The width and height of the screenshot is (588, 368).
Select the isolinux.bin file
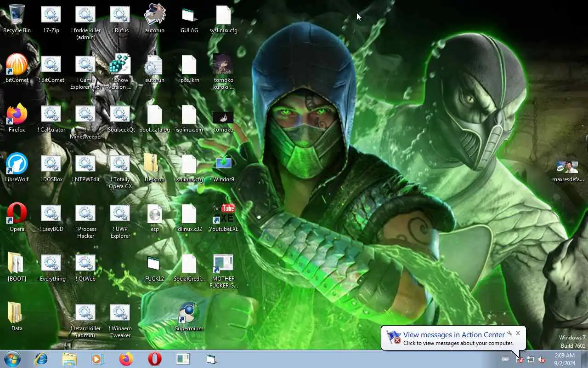tap(189, 118)
